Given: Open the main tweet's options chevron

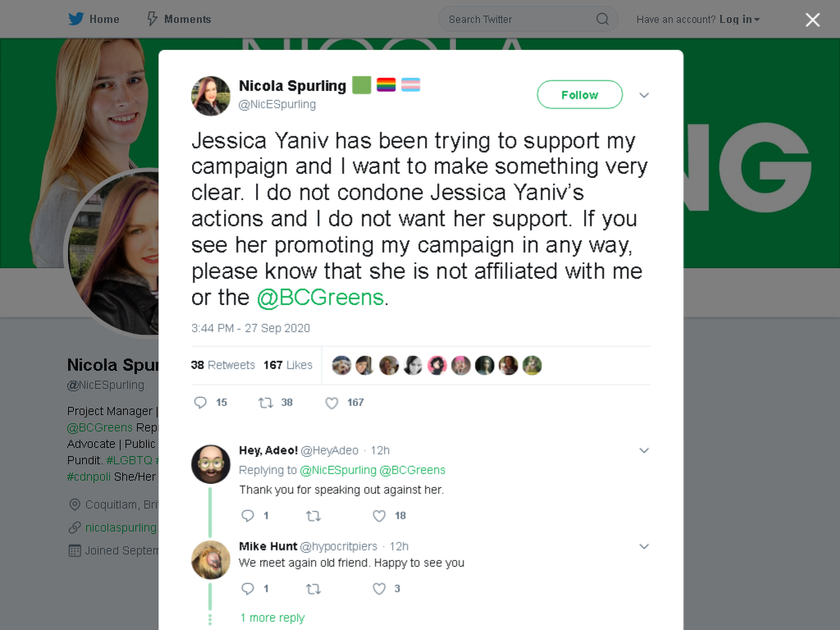Looking at the screenshot, I should (x=644, y=95).
